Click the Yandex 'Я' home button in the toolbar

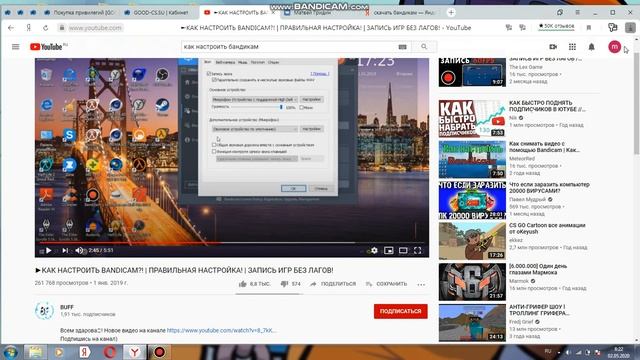click(29, 28)
